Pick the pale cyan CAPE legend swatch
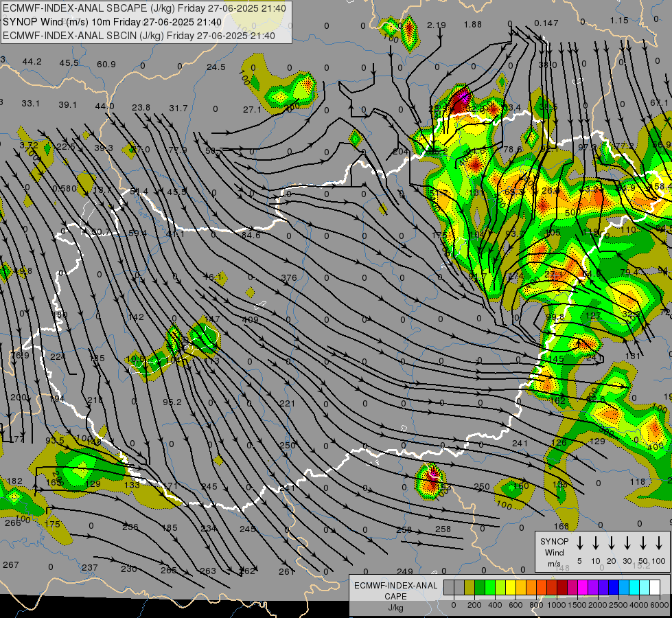 [x=645, y=587]
